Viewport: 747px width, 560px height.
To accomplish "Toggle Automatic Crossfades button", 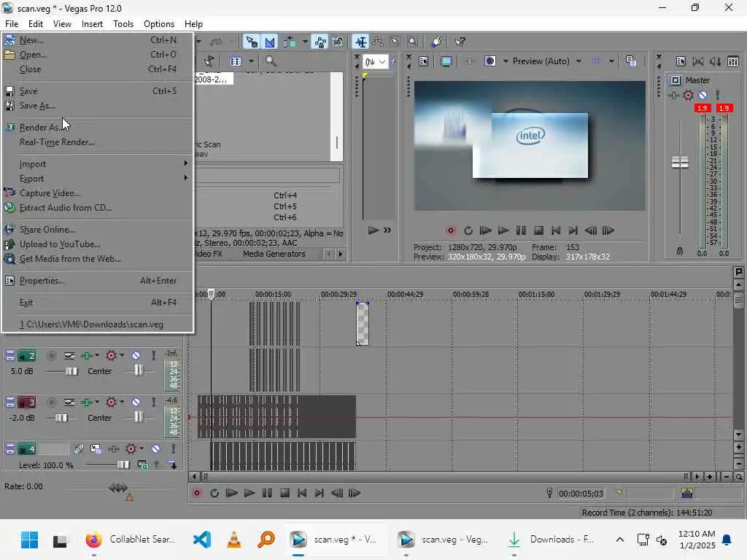I will (x=270, y=42).
